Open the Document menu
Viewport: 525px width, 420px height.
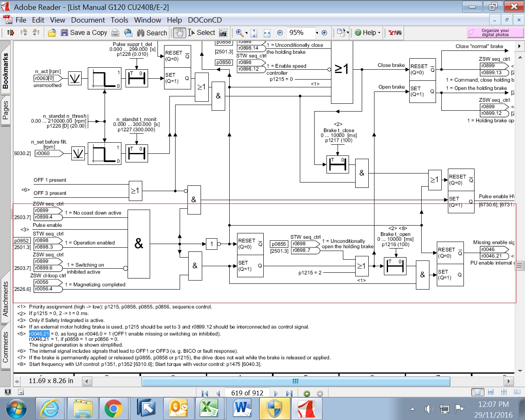pos(88,20)
